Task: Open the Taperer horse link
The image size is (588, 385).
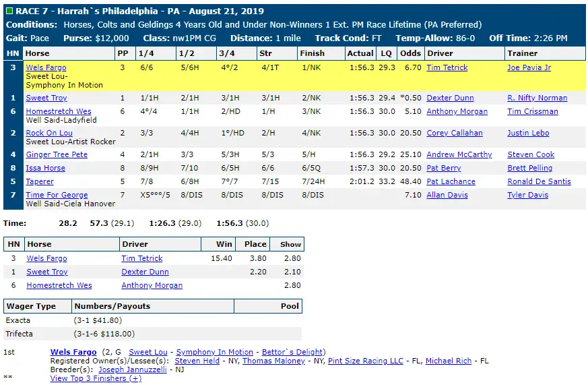Action: (x=40, y=181)
